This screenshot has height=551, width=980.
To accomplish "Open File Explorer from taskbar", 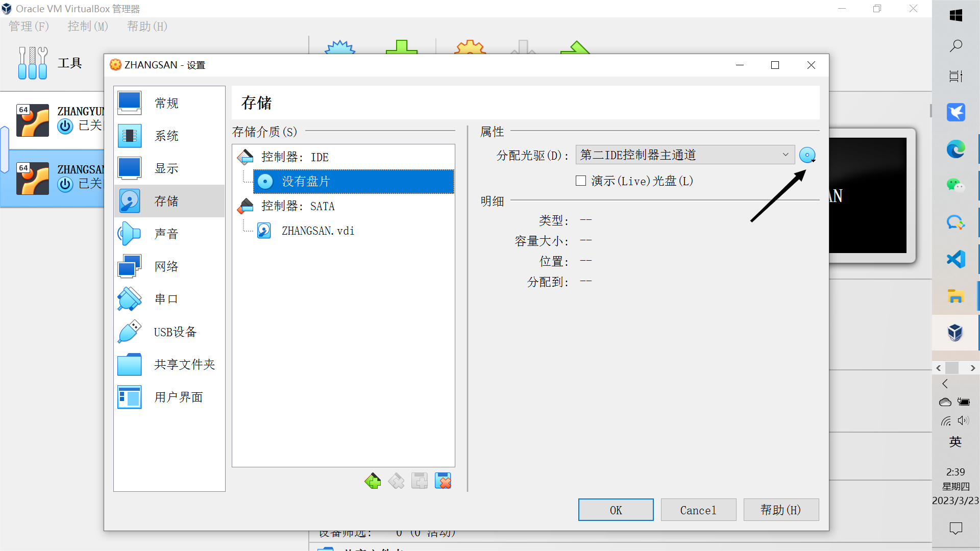I will (955, 296).
